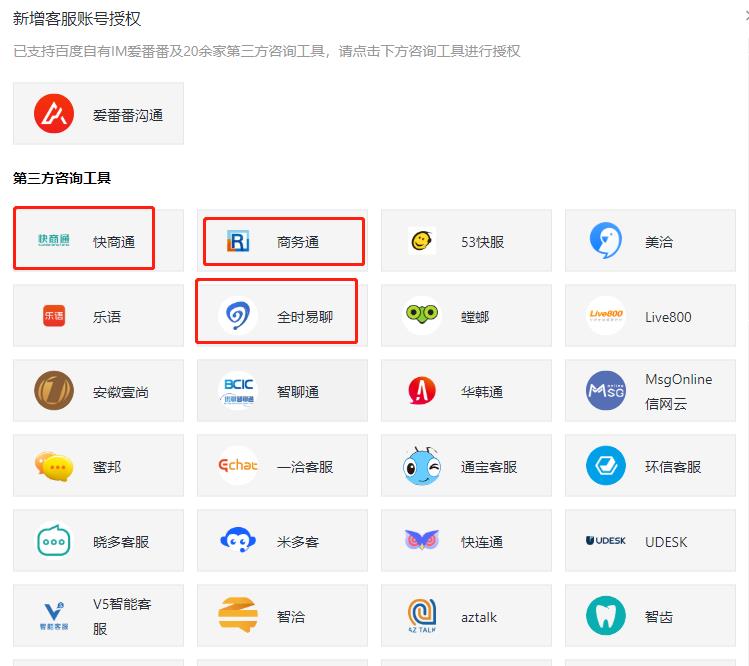This screenshot has height=666, width=749.
Task: Open the 乐语 text label
Action: (107, 317)
